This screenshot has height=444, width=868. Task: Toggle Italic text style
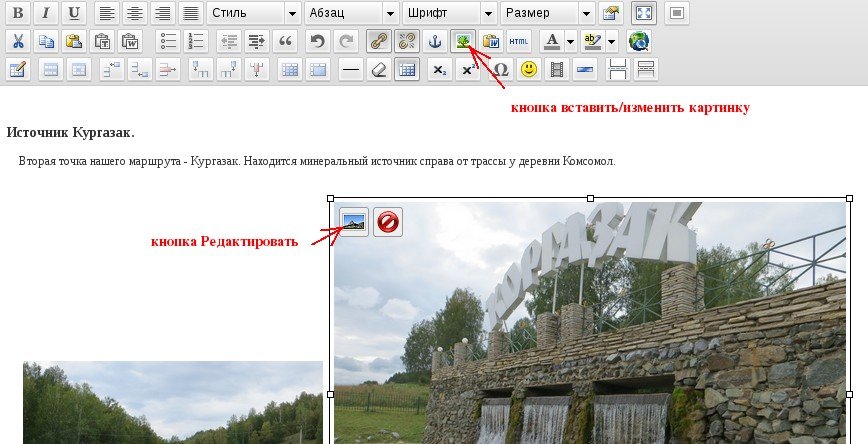point(45,13)
